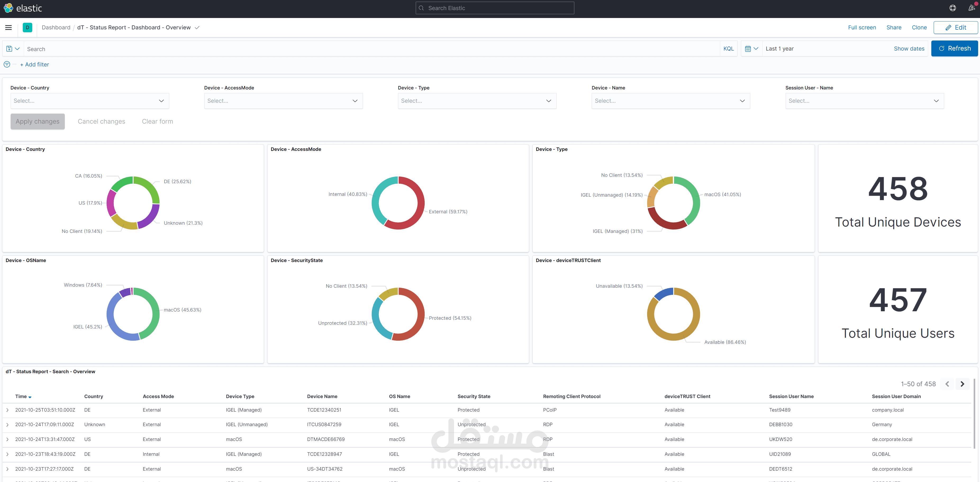Click session user Test9489
This screenshot has width=980, height=482.
[779, 410]
